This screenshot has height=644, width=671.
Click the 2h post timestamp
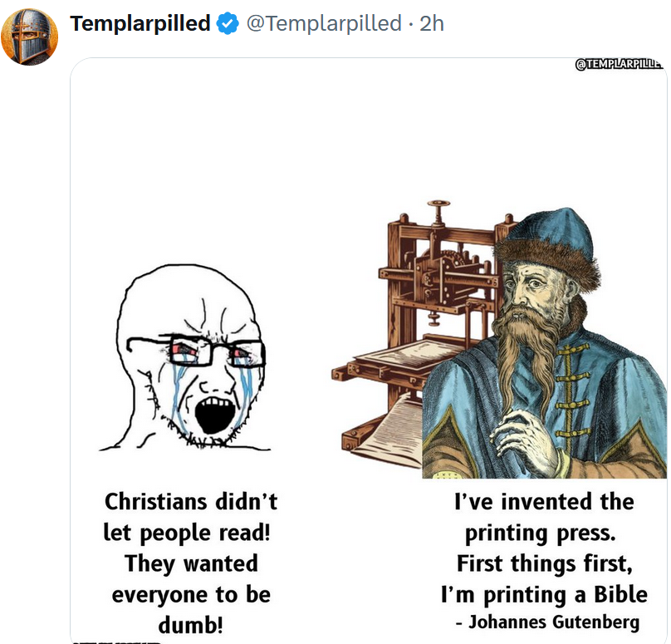(432, 24)
